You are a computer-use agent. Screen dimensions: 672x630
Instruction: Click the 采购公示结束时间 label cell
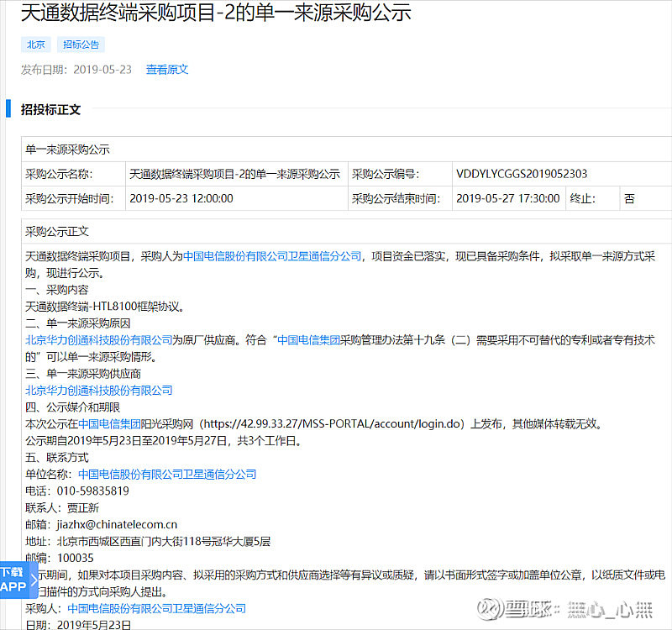[x=400, y=198]
